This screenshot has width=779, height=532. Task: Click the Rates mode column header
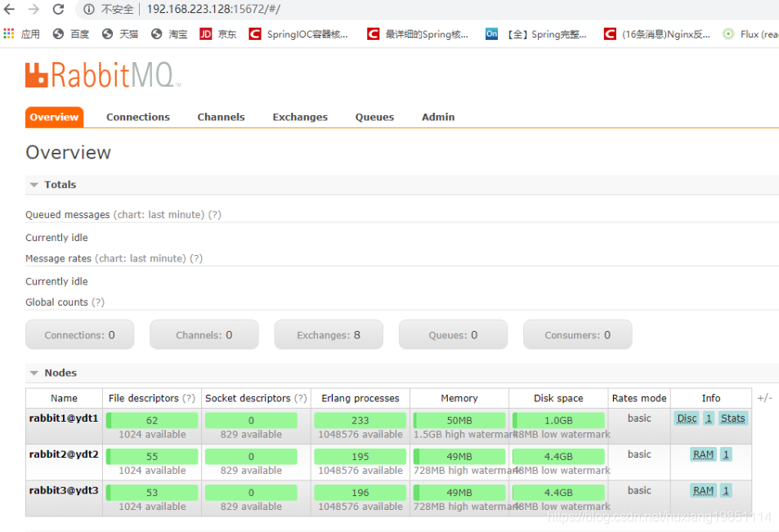639,398
